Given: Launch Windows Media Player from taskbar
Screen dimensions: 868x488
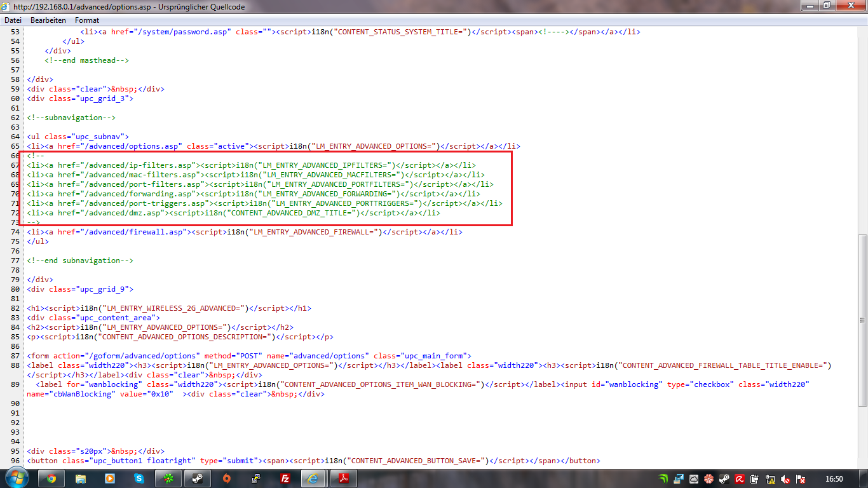Looking at the screenshot, I should [109, 478].
